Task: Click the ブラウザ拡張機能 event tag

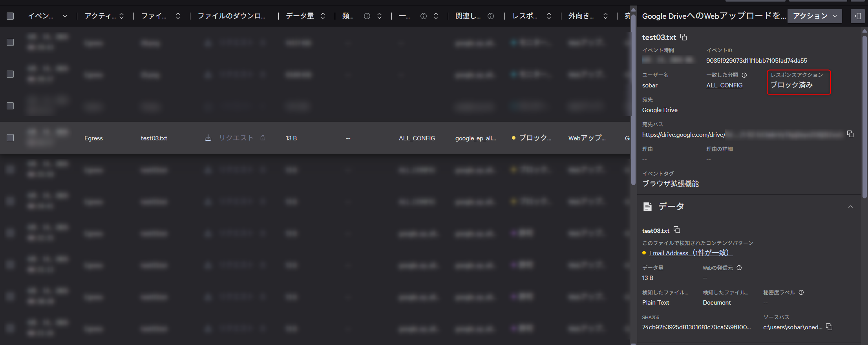Action: click(671, 183)
